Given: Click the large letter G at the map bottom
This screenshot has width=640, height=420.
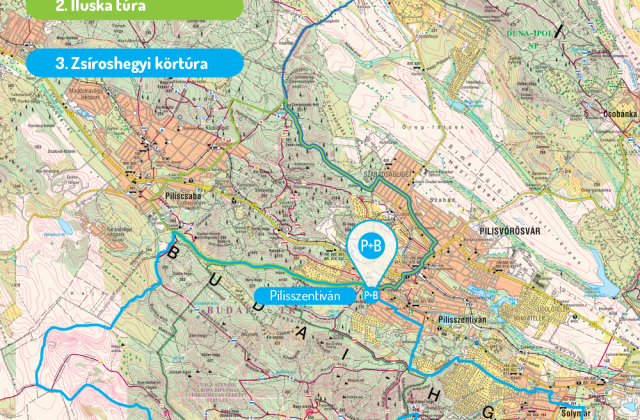Looking at the screenshot, I should tap(488, 414).
